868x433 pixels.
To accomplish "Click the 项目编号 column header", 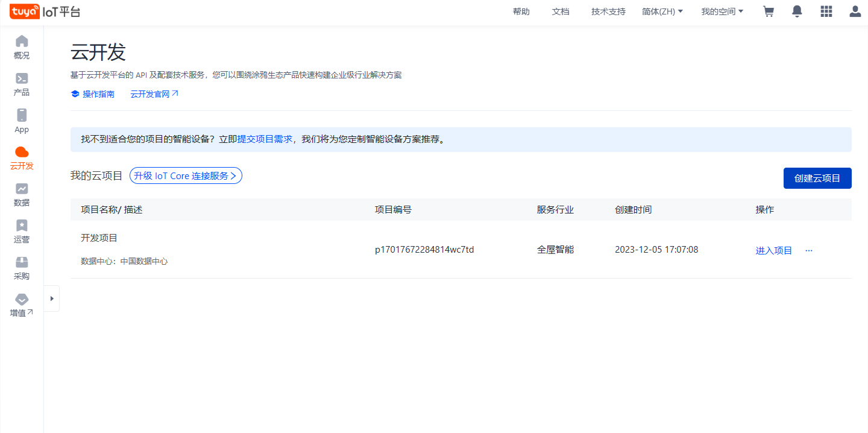I will [x=393, y=210].
